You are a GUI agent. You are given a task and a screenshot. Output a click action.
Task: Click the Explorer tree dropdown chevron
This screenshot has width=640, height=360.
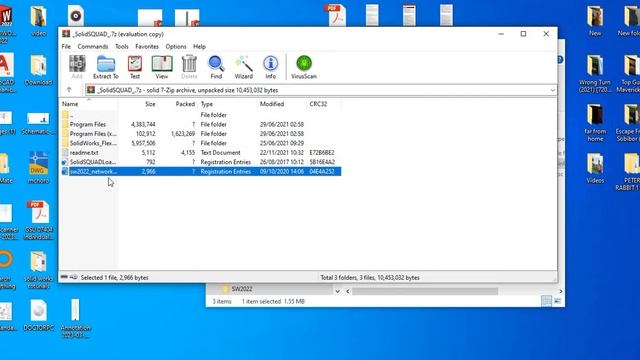pos(338,291)
